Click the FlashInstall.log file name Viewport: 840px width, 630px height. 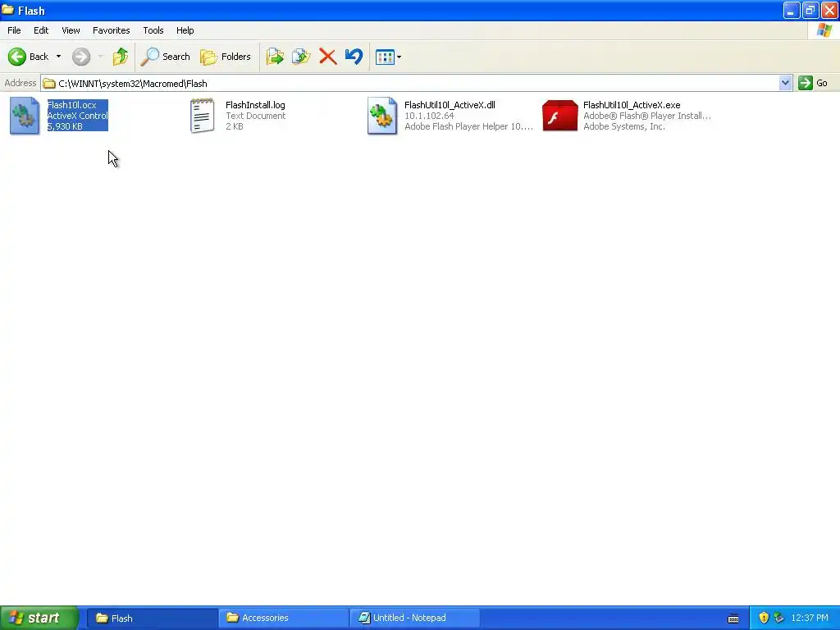coord(256,105)
